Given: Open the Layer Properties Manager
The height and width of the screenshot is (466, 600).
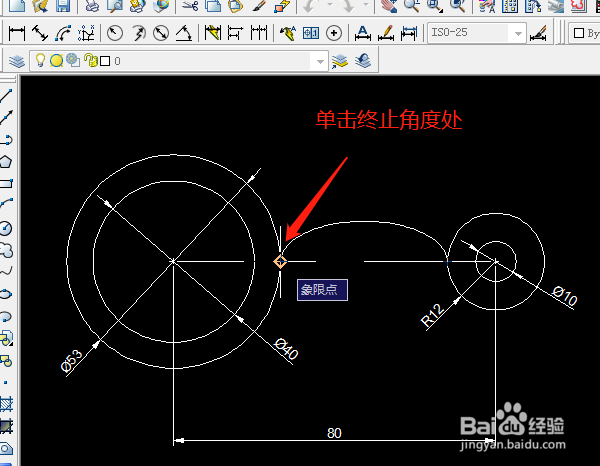Looking at the screenshot, I should click(x=17, y=61).
